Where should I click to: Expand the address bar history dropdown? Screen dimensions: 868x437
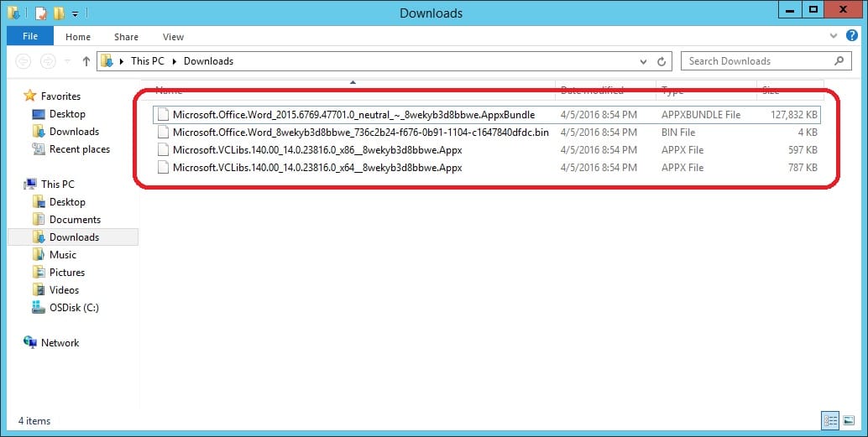pos(643,61)
